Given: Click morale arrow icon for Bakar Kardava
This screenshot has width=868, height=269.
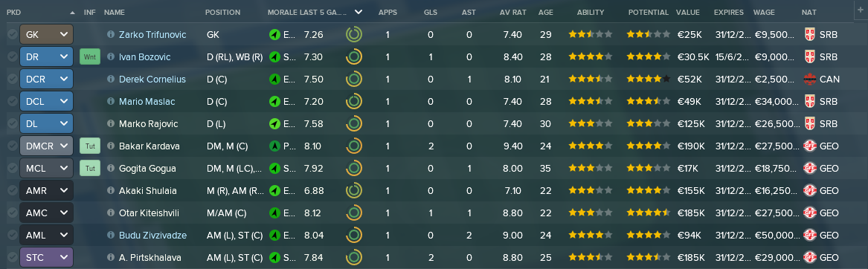Looking at the screenshot, I should click(274, 146).
